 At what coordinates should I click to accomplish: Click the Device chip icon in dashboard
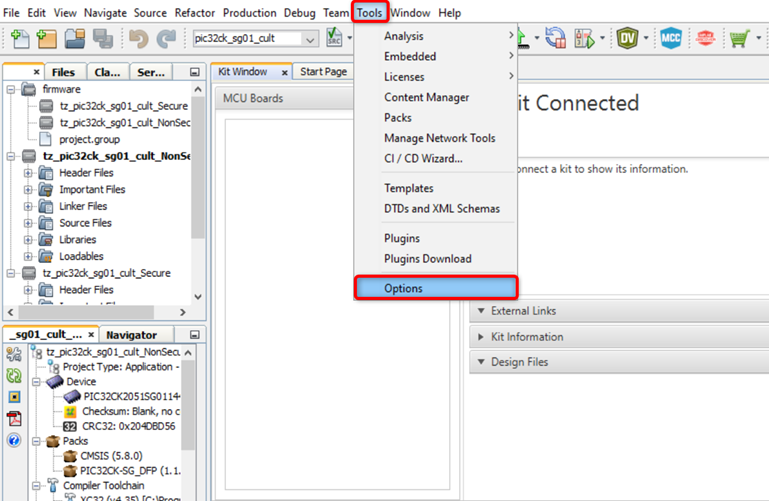[x=55, y=381]
